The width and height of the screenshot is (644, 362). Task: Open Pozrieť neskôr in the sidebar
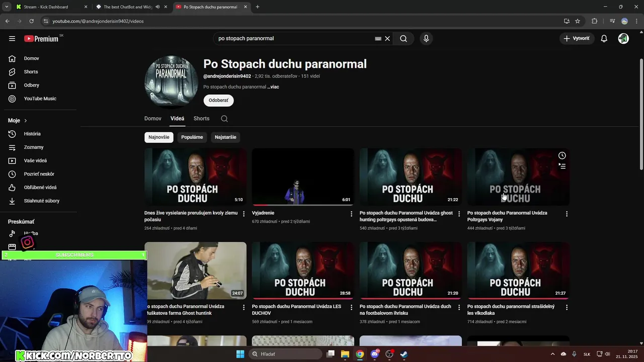coord(40,174)
